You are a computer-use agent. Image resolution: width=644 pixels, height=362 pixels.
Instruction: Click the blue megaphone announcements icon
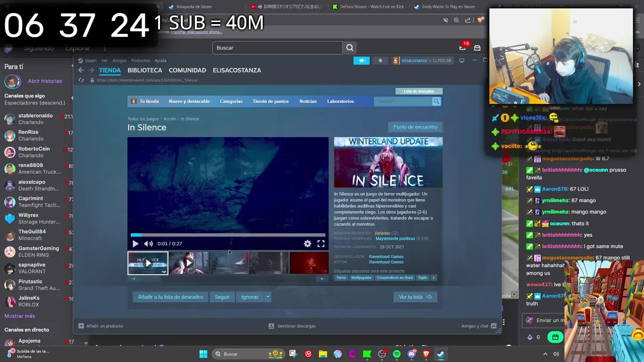(361, 61)
